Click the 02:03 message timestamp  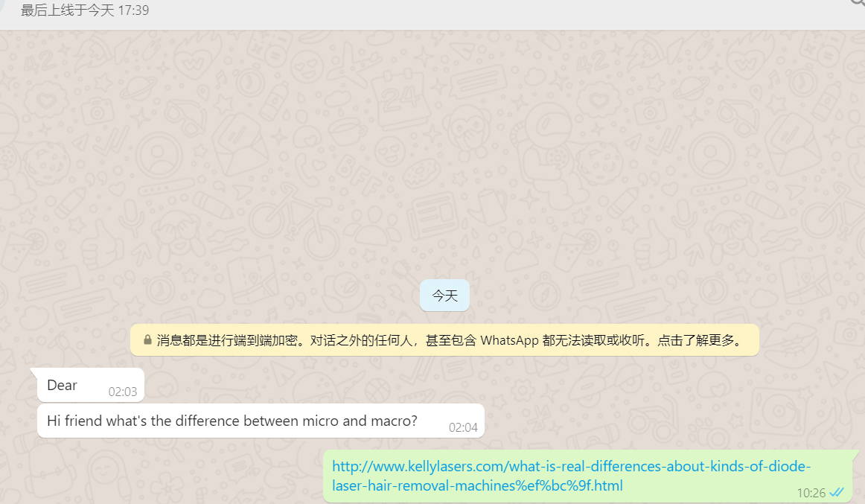tap(123, 392)
